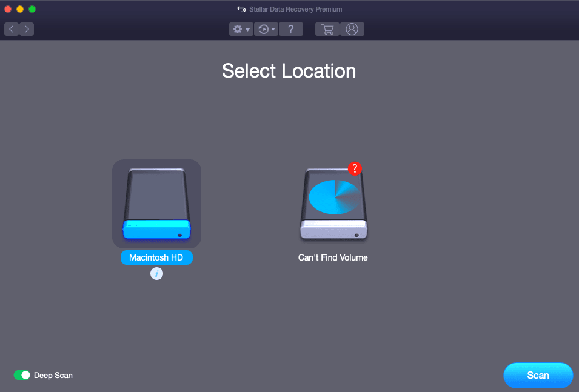This screenshot has width=579, height=392.
Task: Open the forward navigation chevron
Action: pyautogui.click(x=26, y=28)
